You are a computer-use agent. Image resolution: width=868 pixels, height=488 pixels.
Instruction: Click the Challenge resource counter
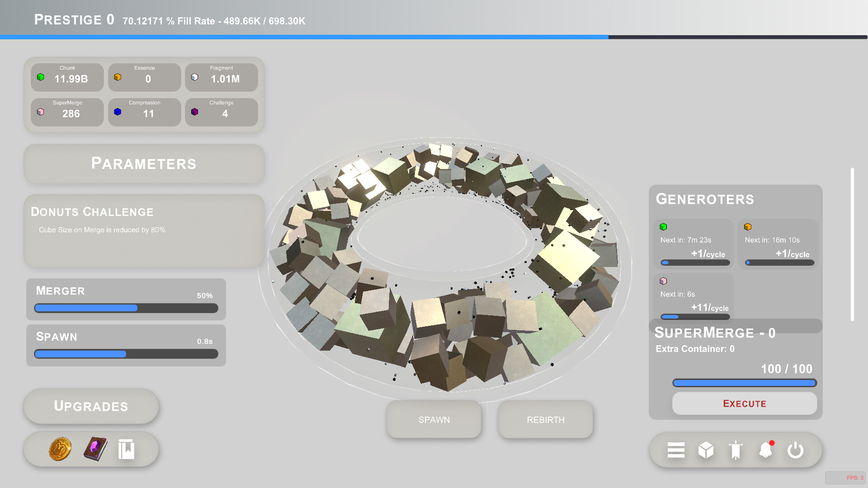[x=222, y=112]
